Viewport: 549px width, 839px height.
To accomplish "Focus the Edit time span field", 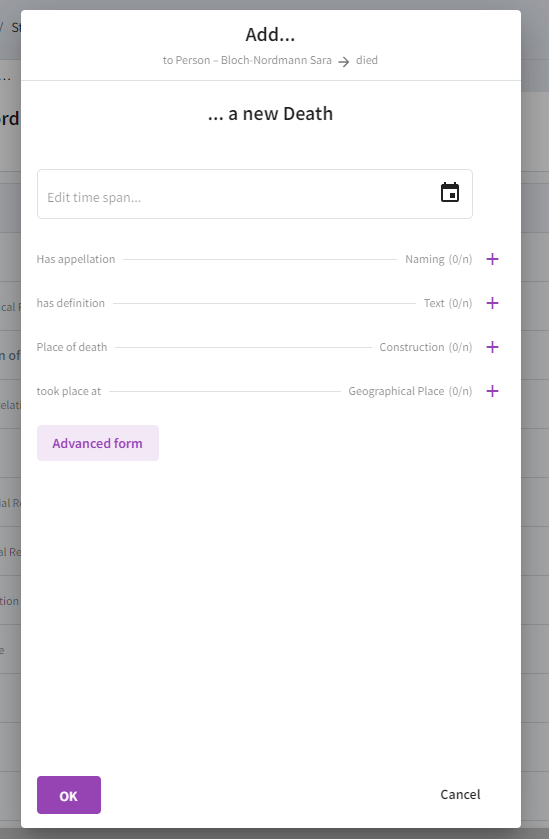I will tap(255, 194).
